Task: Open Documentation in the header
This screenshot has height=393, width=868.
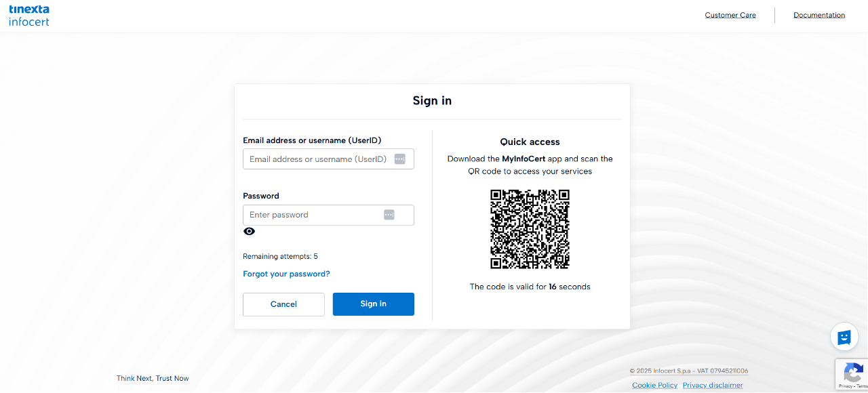Action: (819, 15)
